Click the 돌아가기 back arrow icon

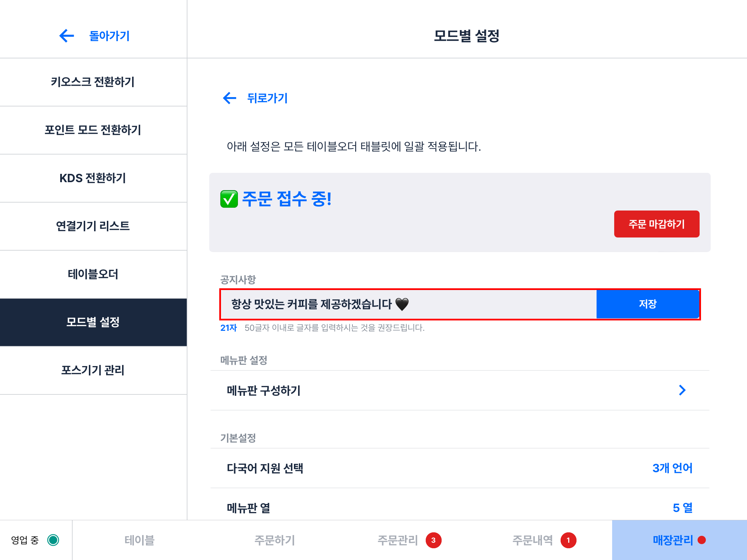point(67,36)
